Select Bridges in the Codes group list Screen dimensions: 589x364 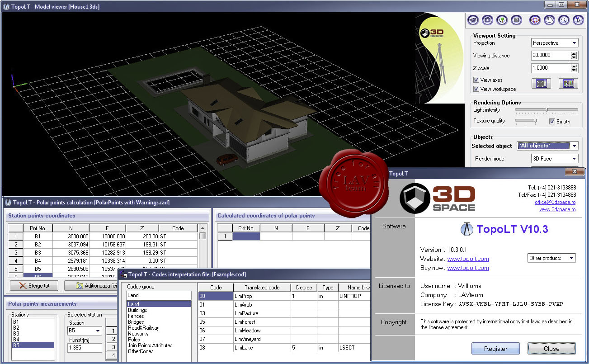(x=159, y=322)
